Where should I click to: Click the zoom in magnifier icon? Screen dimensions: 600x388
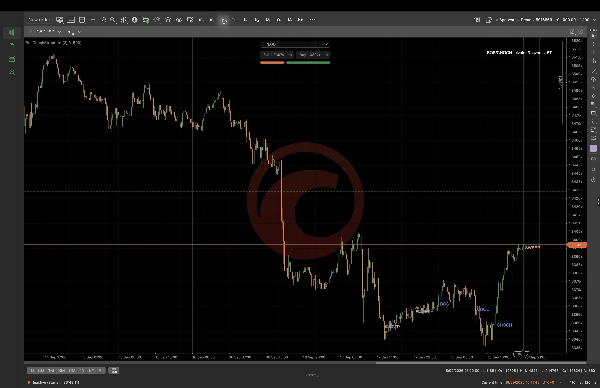(x=104, y=20)
